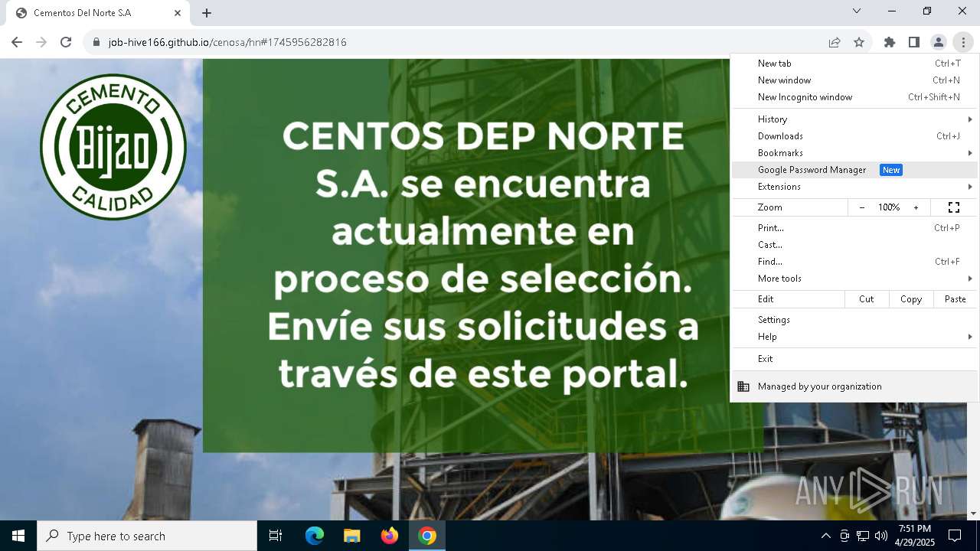Click the page scrollbar down arrow
The width and height of the screenshot is (980, 551).
pyautogui.click(x=973, y=514)
